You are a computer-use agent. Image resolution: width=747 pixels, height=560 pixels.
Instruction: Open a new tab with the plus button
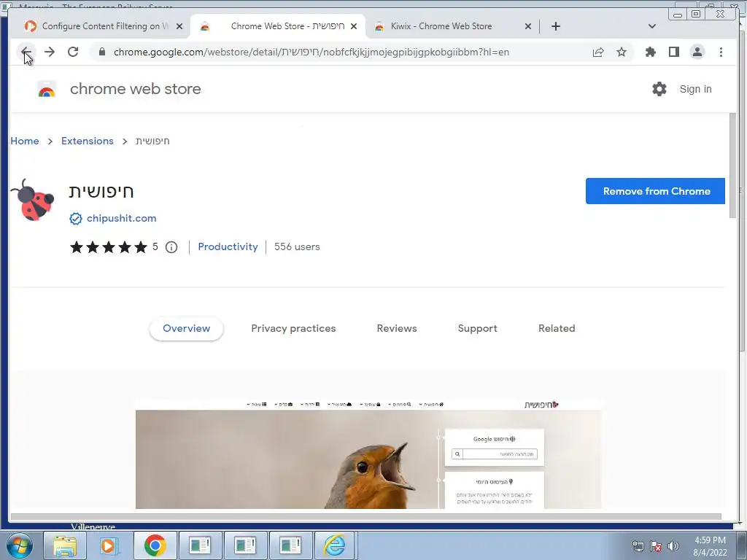coord(555,26)
